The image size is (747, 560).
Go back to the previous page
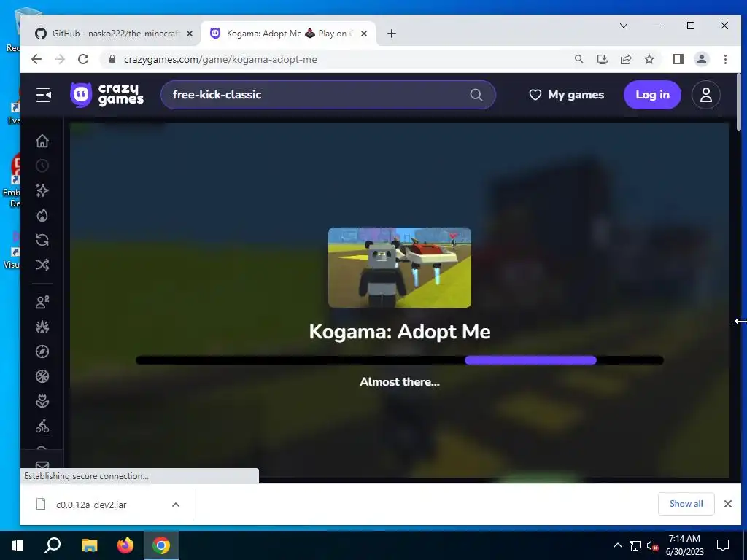(36, 59)
